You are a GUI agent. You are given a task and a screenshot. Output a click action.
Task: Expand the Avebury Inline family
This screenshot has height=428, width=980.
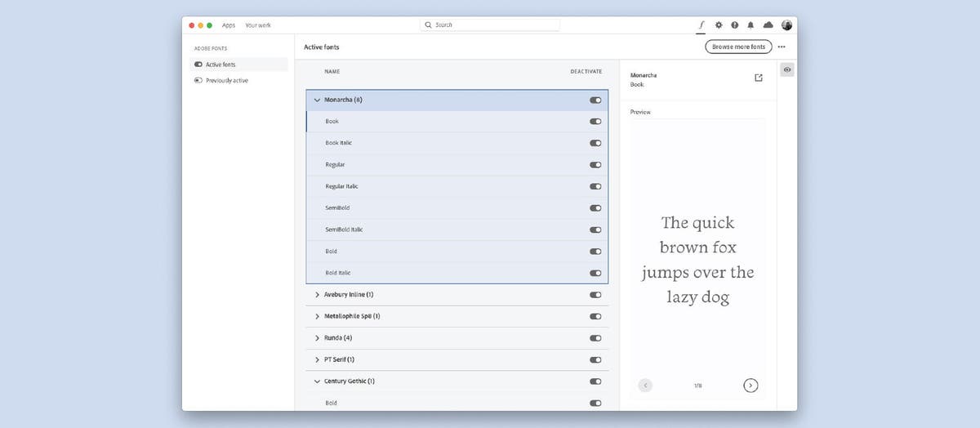click(317, 295)
